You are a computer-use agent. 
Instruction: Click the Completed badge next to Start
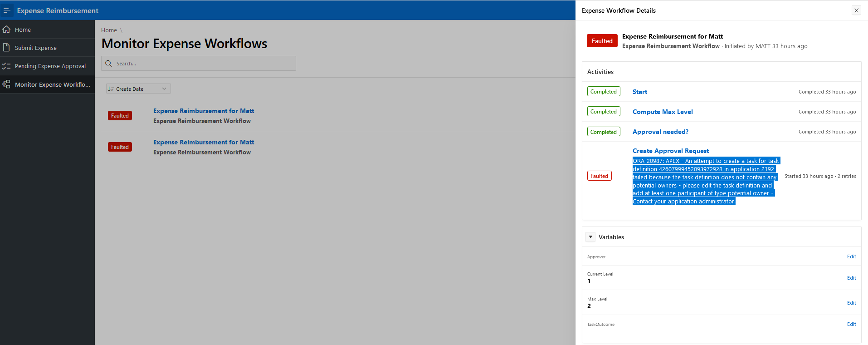tap(604, 92)
